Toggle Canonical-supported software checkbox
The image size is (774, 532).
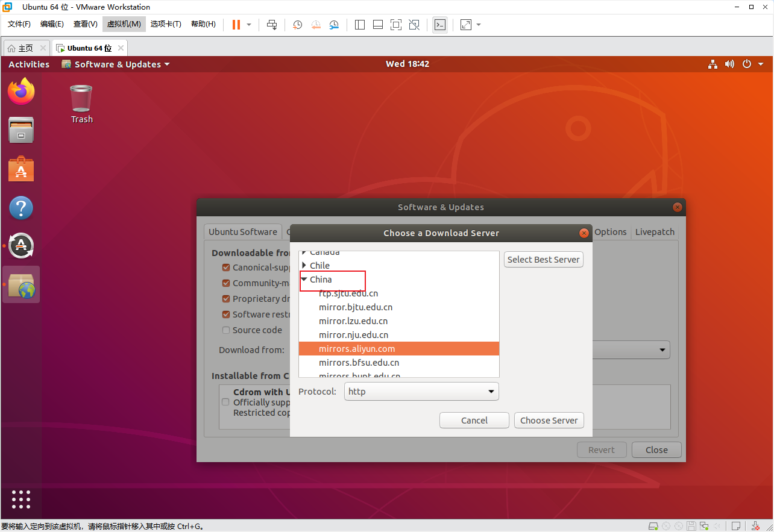point(226,268)
